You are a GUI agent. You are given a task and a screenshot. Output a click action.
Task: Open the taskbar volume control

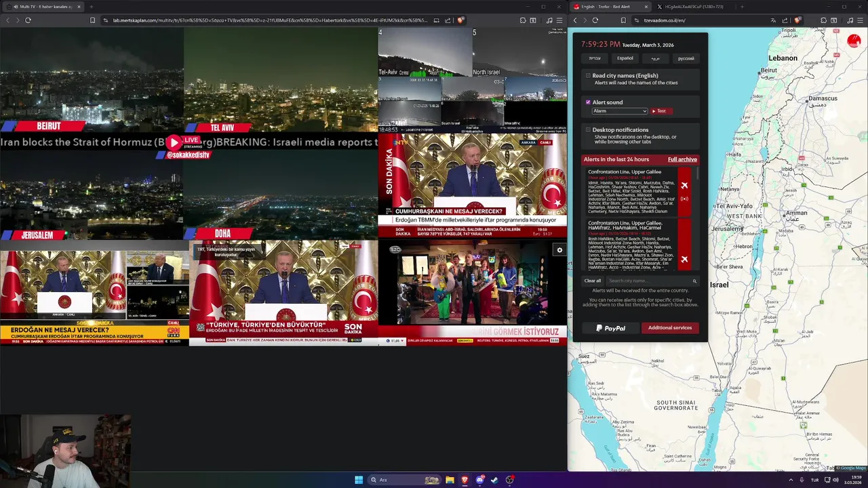click(835, 480)
